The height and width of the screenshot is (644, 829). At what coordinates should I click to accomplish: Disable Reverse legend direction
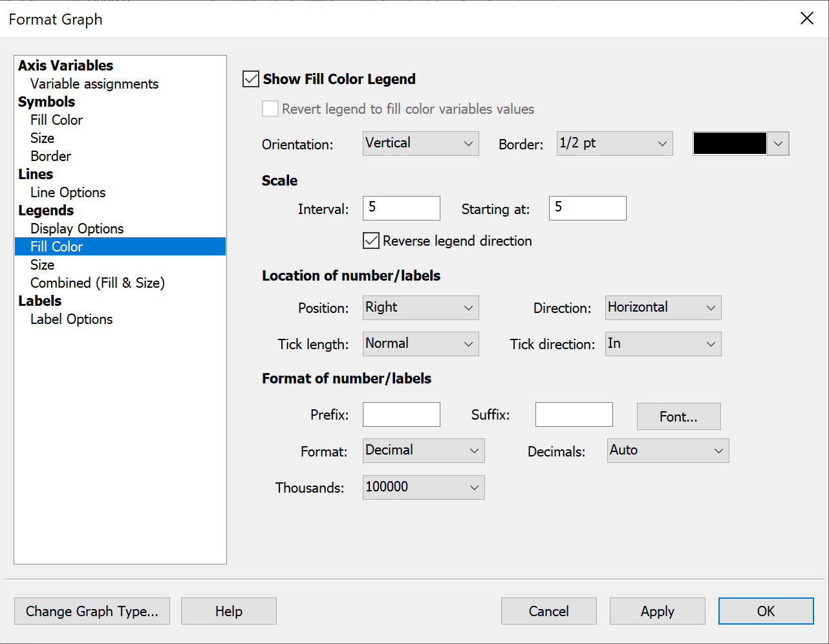coord(371,241)
